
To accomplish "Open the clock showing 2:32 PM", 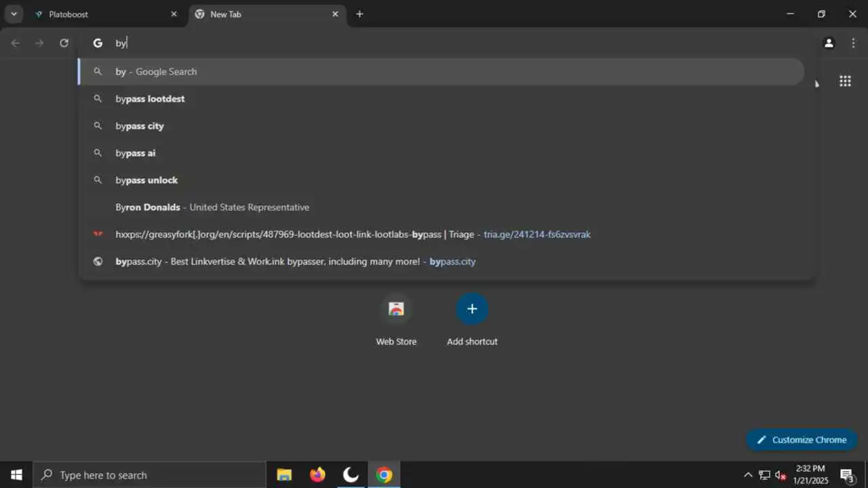I will click(810, 475).
